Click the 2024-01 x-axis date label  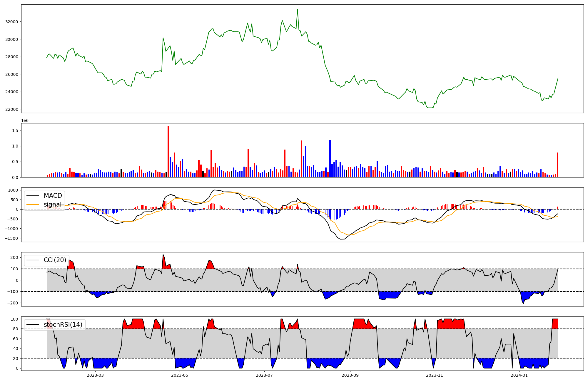tap(519, 375)
